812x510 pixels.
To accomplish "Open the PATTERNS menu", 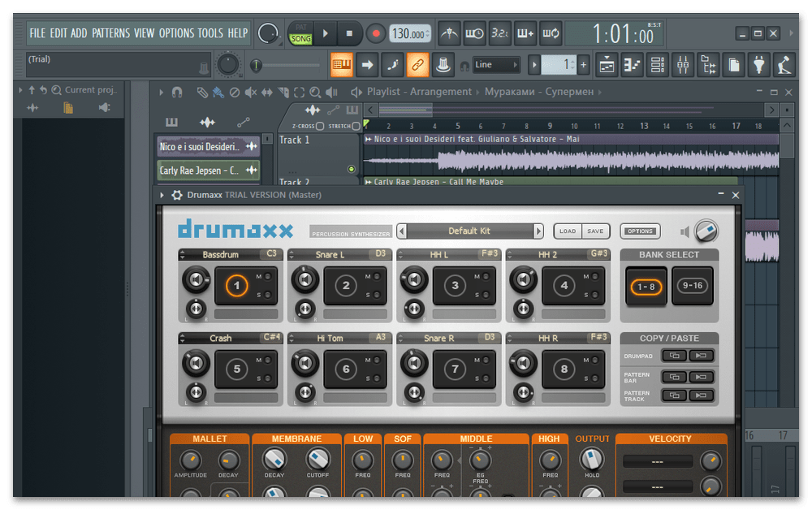I will [x=110, y=33].
